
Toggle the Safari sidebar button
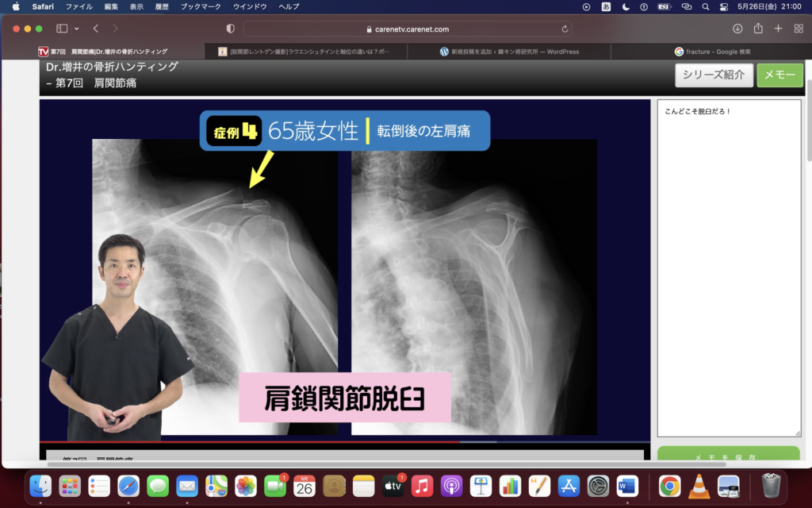[x=61, y=29]
